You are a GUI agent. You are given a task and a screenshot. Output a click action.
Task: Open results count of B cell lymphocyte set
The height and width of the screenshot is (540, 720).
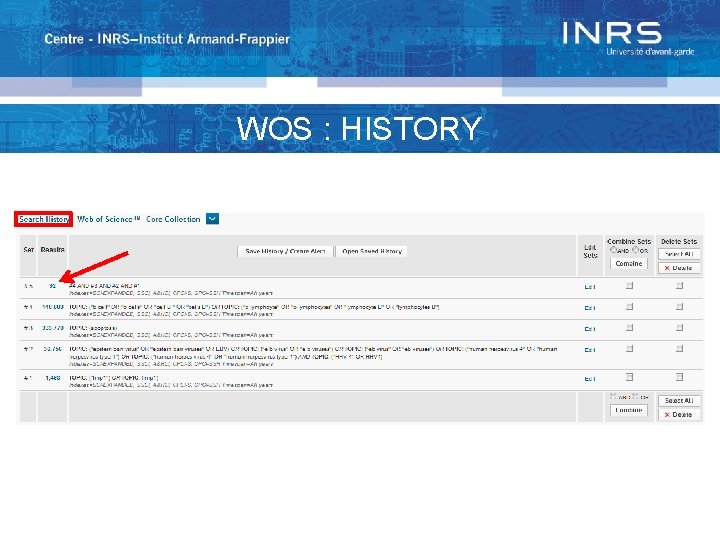(x=53, y=307)
